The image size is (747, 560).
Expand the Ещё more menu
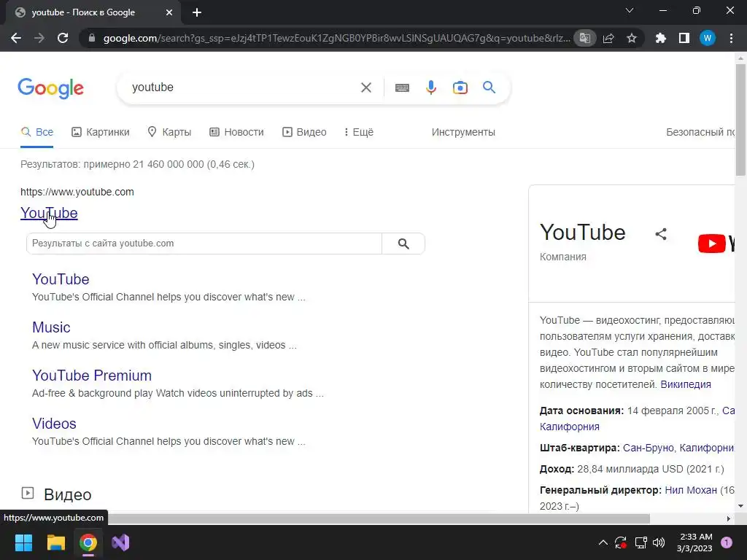[359, 132]
